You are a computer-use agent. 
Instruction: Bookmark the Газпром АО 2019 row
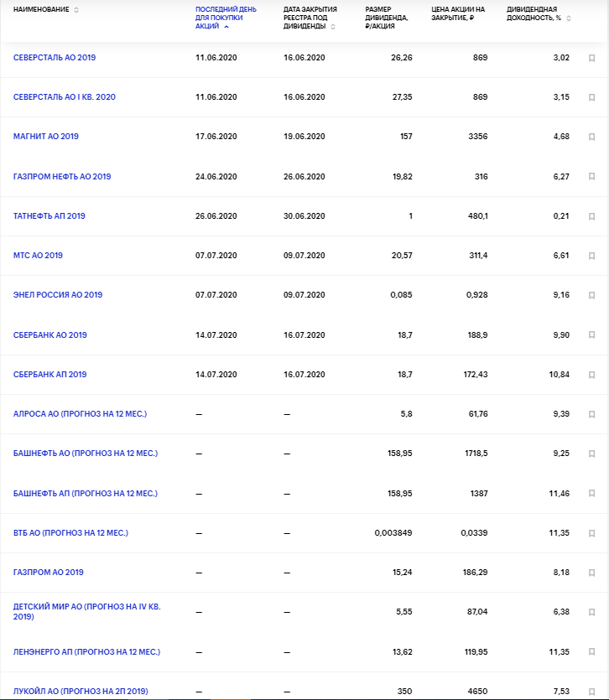591,573
